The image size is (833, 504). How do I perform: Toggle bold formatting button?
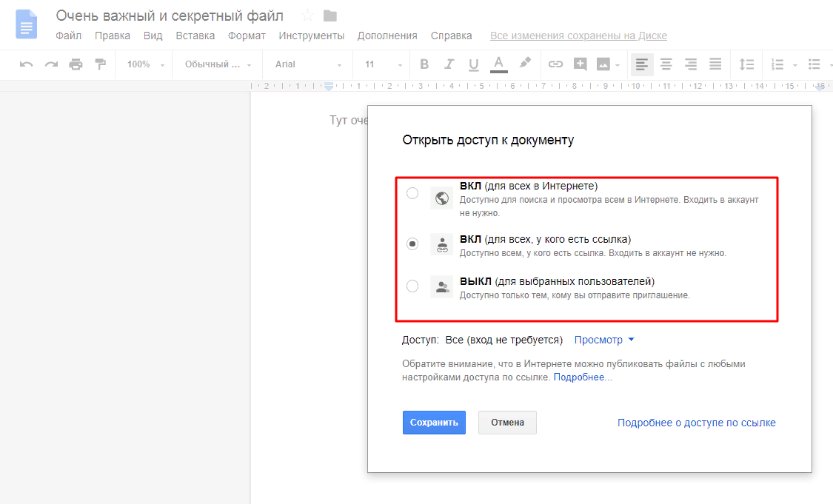coord(424,64)
